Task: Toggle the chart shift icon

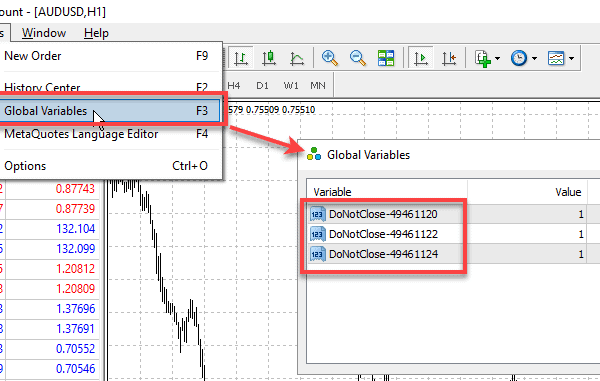Action: click(x=449, y=58)
